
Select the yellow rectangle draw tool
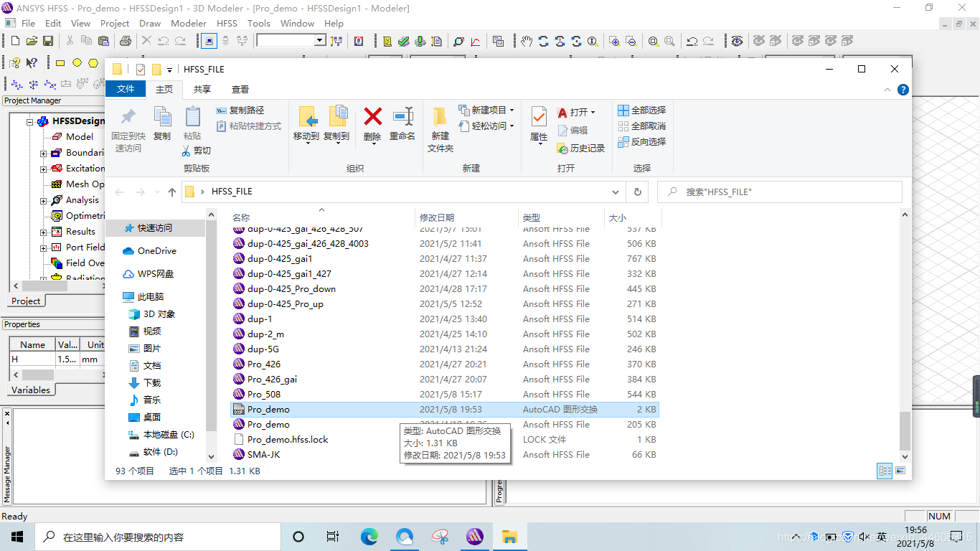(60, 62)
